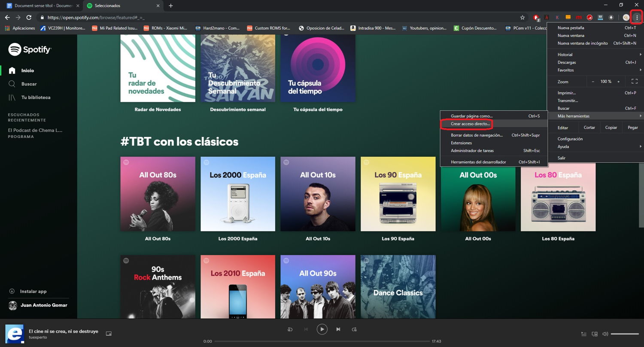Image resolution: width=644 pixels, height=347 pixels.
Task: Skip back 15 seconds
Action: (290, 329)
